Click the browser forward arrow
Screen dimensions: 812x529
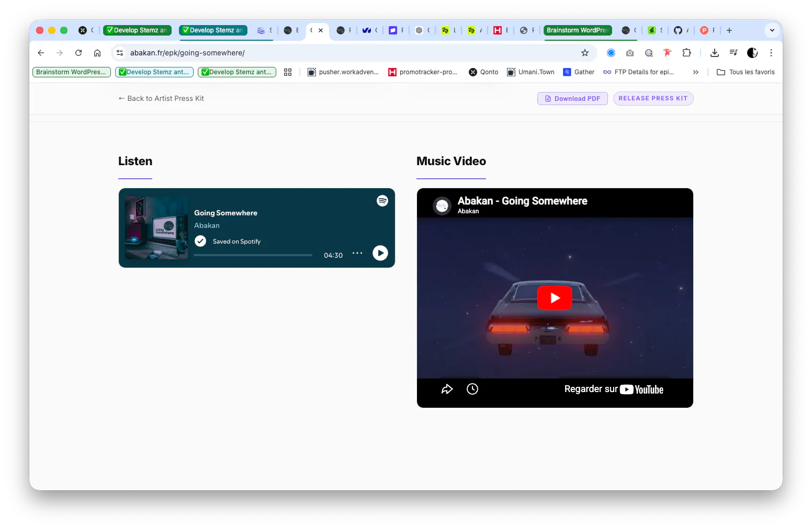pyautogui.click(x=60, y=53)
